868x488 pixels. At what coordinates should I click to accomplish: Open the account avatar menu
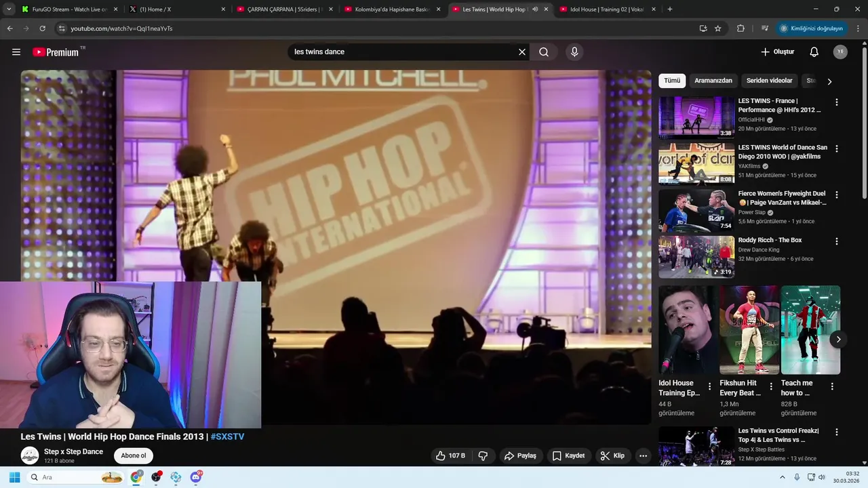click(840, 52)
